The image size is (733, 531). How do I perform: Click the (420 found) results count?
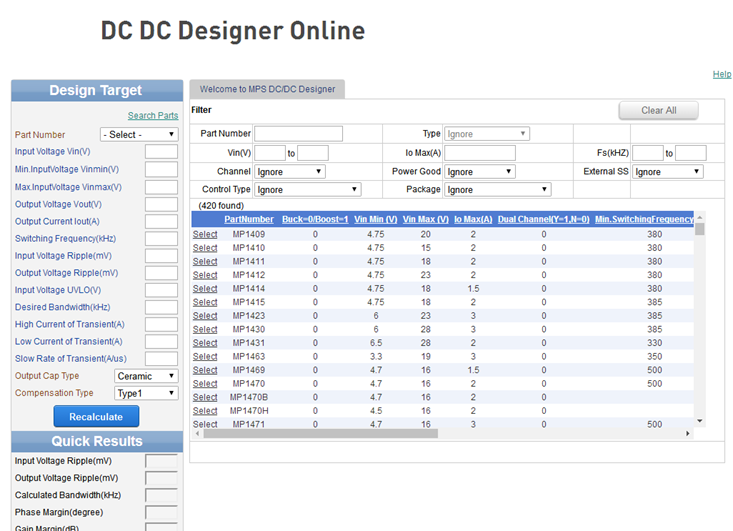coord(221,206)
